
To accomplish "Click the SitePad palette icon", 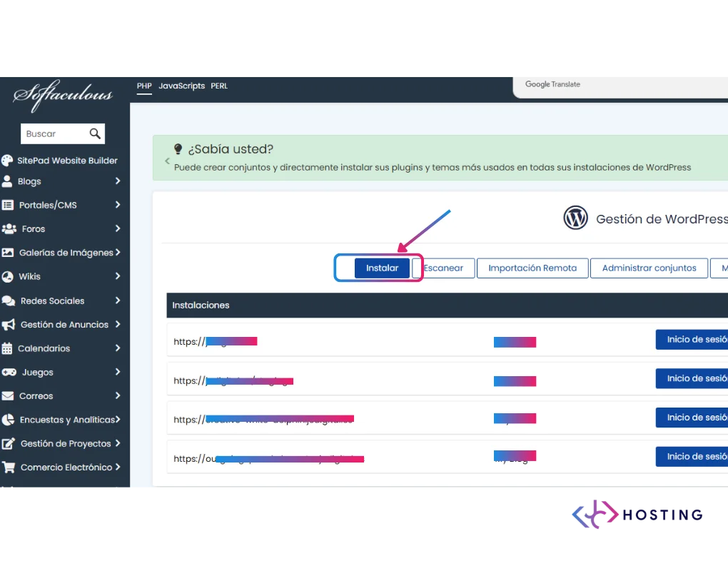I will click(7, 161).
